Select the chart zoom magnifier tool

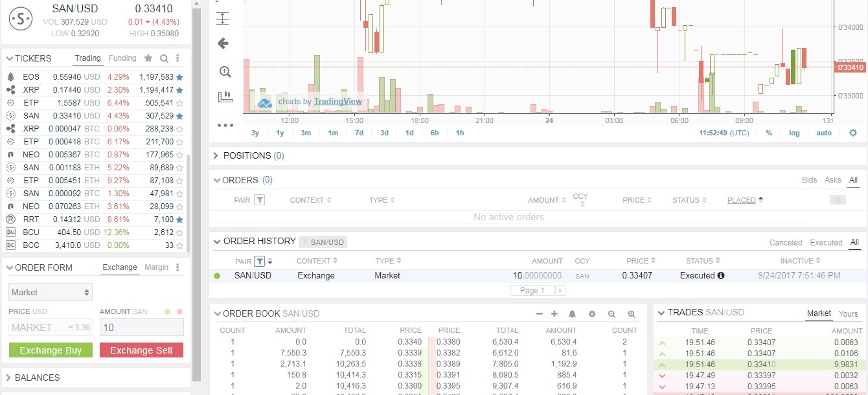[224, 71]
